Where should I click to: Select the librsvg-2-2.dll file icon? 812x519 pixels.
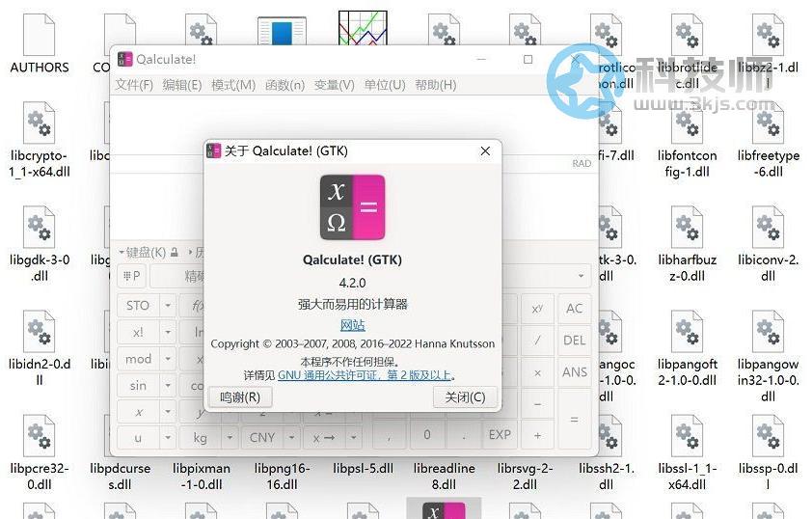pos(526,476)
